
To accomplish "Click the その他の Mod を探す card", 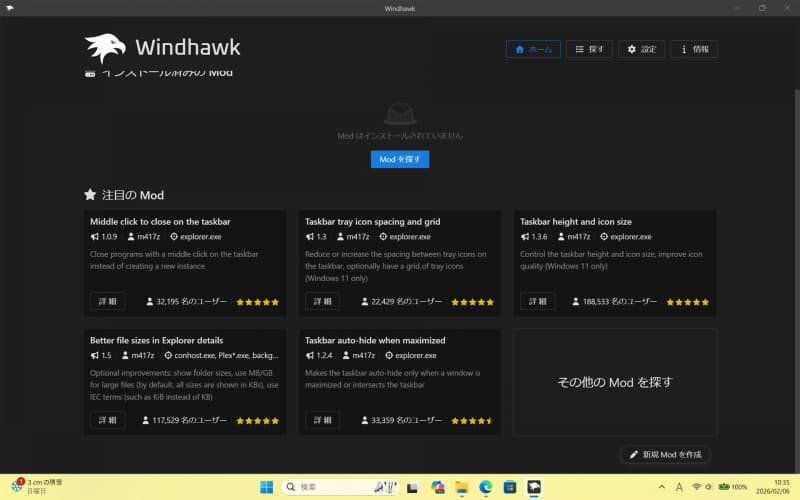I will tap(615, 382).
